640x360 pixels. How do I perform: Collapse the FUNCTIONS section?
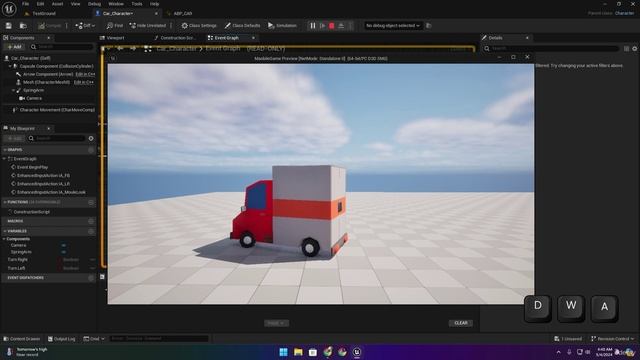tap(5, 202)
